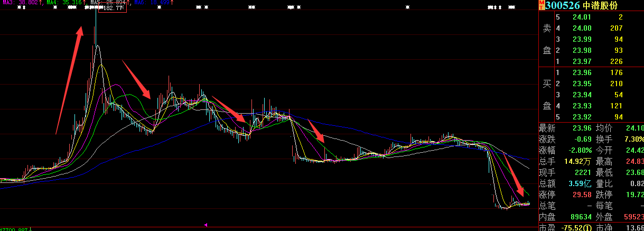
Task: Click sell level 1 volume 226
Action: click(x=616, y=61)
